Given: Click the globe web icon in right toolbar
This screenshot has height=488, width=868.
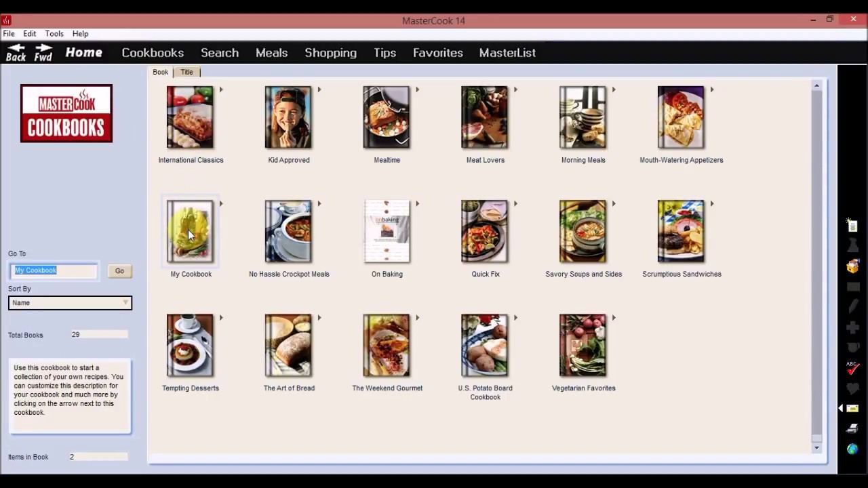Looking at the screenshot, I should click(852, 449).
